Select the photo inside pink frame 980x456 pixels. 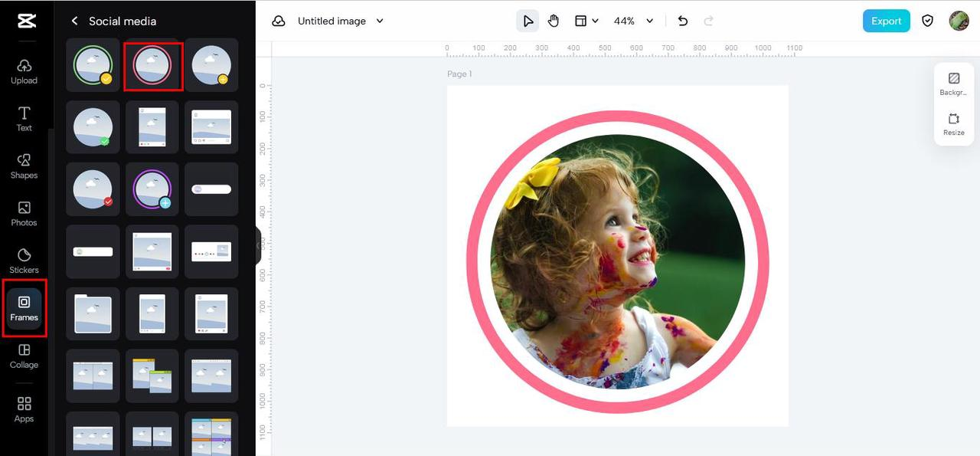(617, 262)
